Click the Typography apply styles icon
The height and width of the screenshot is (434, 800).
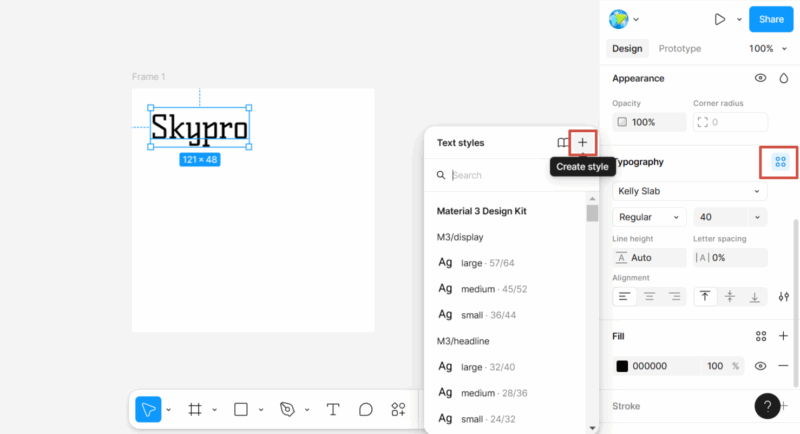780,162
